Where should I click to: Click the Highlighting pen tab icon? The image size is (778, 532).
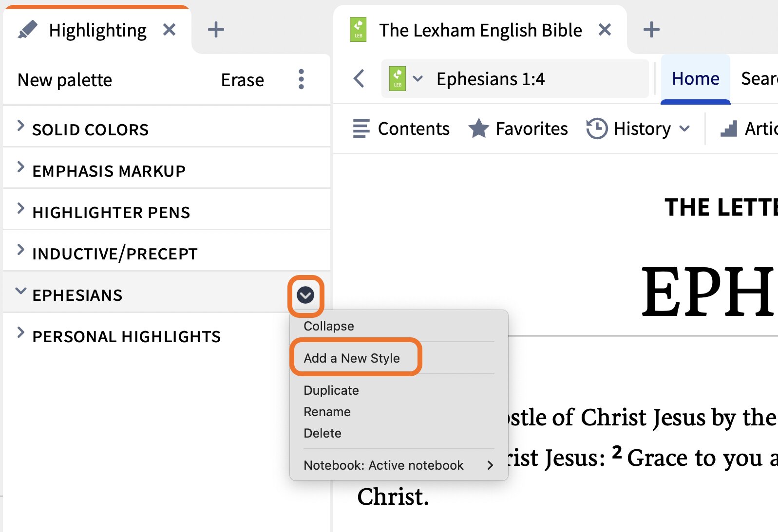pos(27,30)
